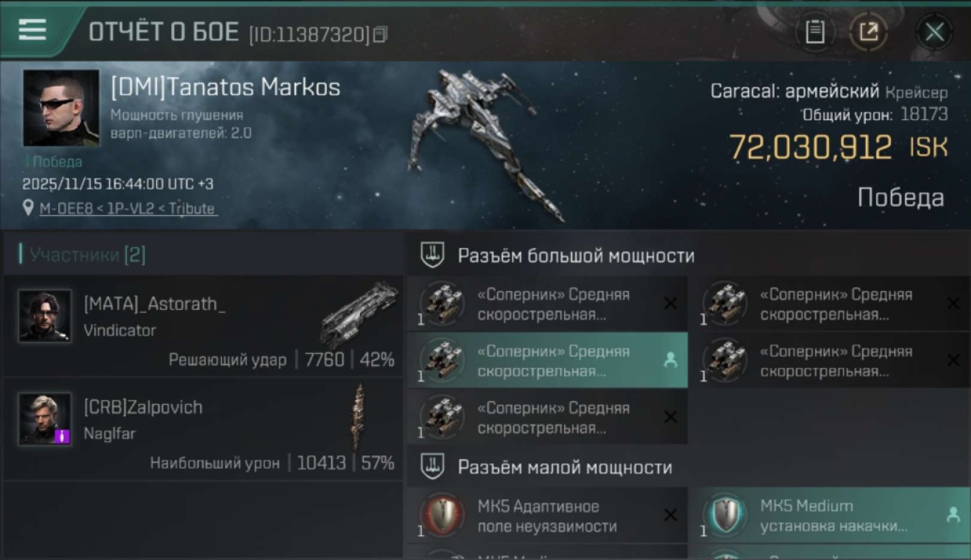Screen dimensions: 971x560
Task: Share the battle report via export icon
Action: click(869, 32)
